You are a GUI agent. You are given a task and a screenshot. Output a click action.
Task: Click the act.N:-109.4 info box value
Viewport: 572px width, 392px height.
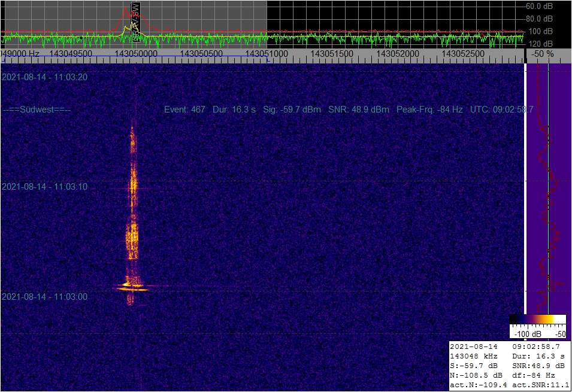(x=478, y=384)
